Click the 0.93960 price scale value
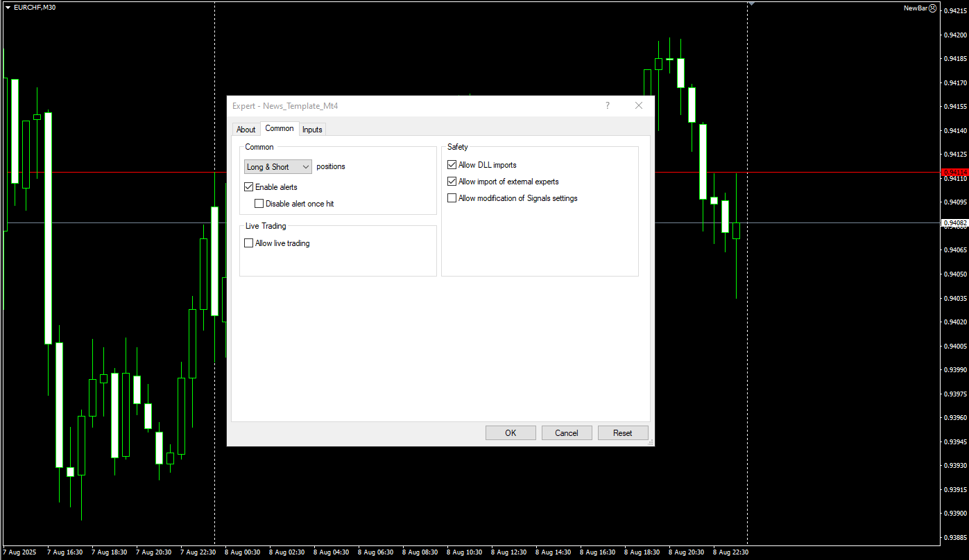Screen dimensions: 969x560 (956, 418)
